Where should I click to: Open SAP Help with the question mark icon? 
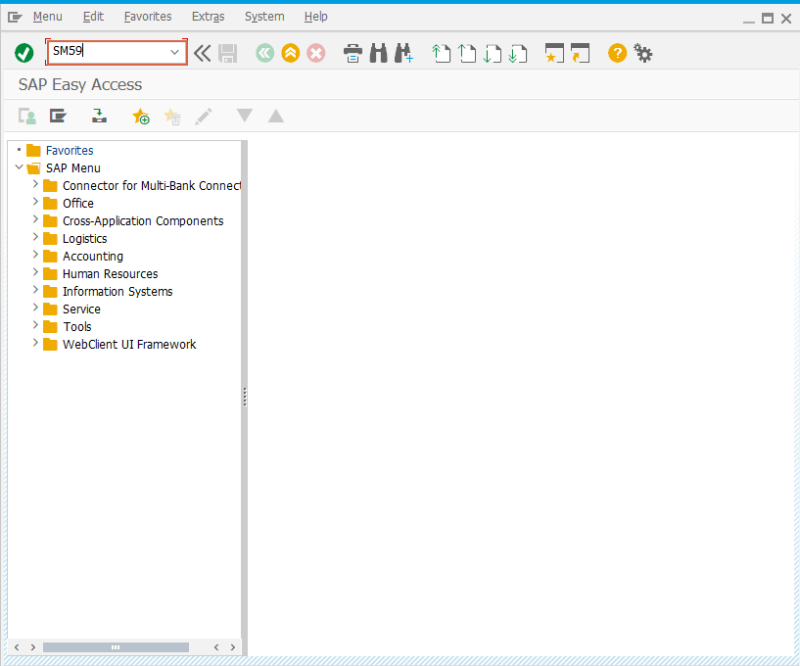pos(617,53)
